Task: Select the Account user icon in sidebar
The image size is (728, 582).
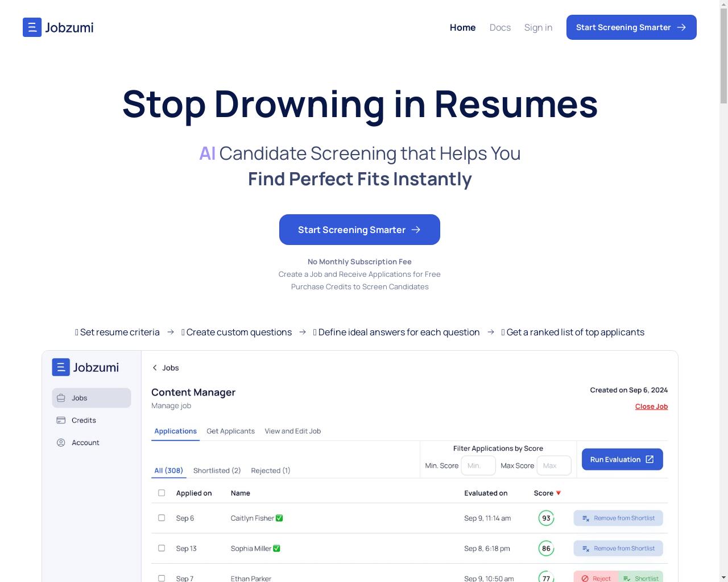Action: pos(61,442)
